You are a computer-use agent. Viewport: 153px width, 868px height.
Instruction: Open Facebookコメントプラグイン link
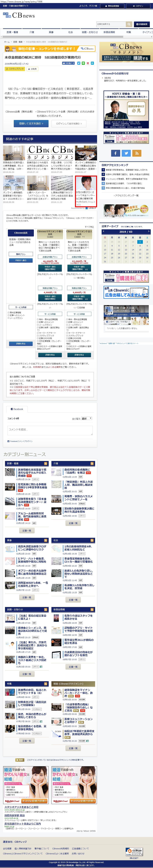coord(20,441)
